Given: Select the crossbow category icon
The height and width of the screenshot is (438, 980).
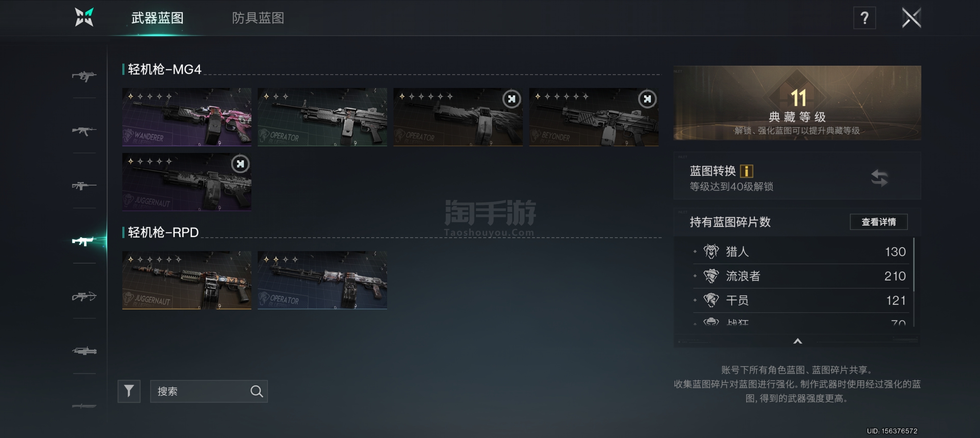Looking at the screenshot, I should (x=84, y=296).
